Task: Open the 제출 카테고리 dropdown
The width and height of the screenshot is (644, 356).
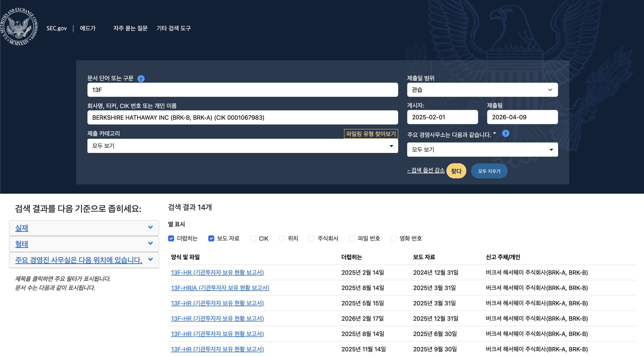Action: [x=242, y=146]
